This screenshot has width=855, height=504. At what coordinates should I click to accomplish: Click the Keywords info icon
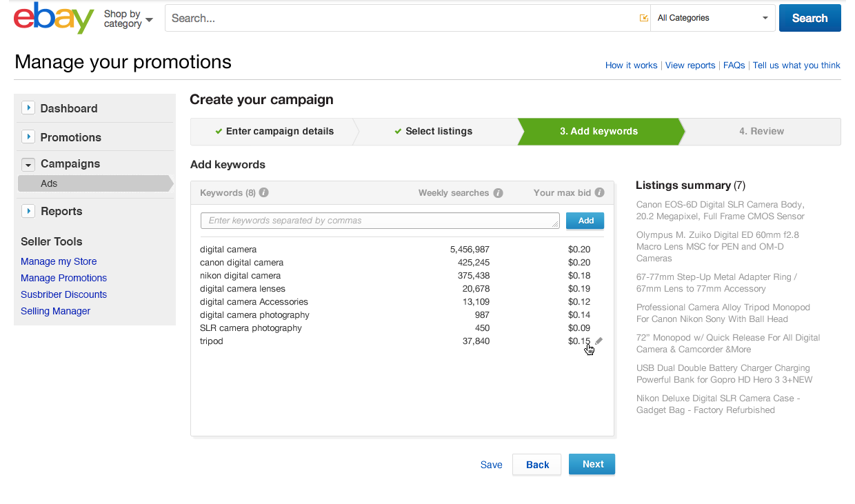click(263, 193)
